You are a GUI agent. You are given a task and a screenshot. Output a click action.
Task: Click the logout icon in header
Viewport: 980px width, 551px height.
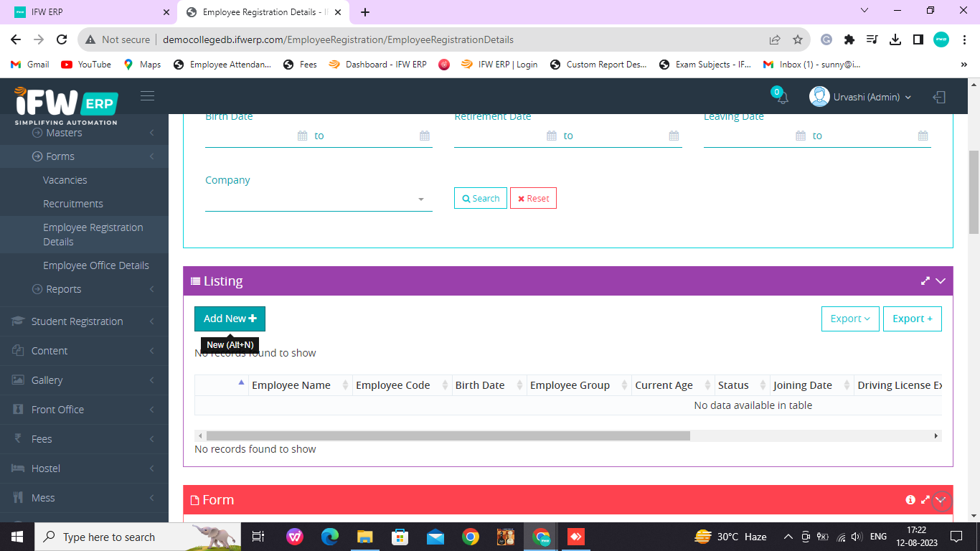coord(939,97)
